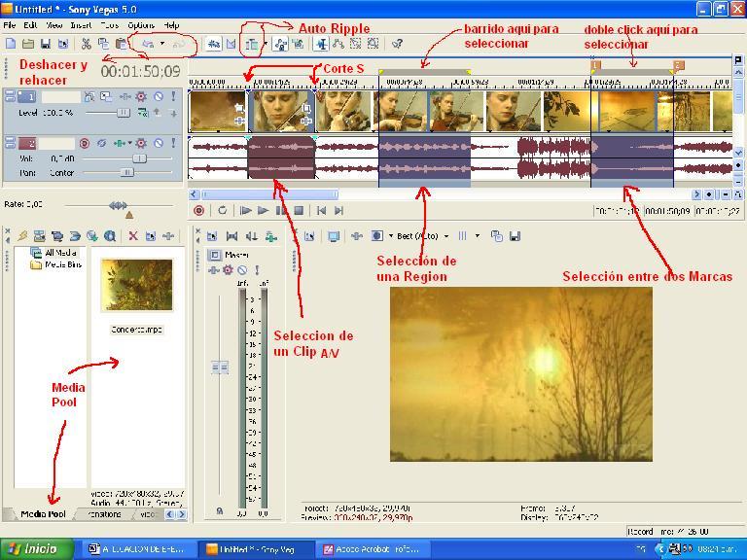Click the Record button in transport bar
This screenshot has width=747, height=560.
tap(199, 210)
